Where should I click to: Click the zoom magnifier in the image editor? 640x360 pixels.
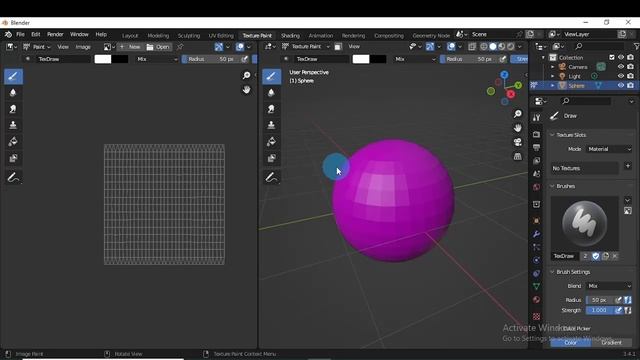point(246,75)
